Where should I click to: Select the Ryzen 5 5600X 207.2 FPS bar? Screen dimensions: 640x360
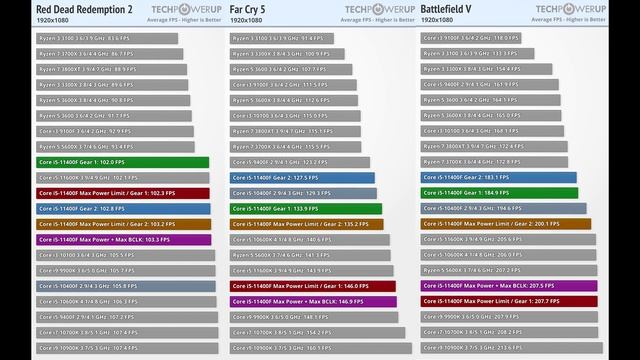coord(509,271)
